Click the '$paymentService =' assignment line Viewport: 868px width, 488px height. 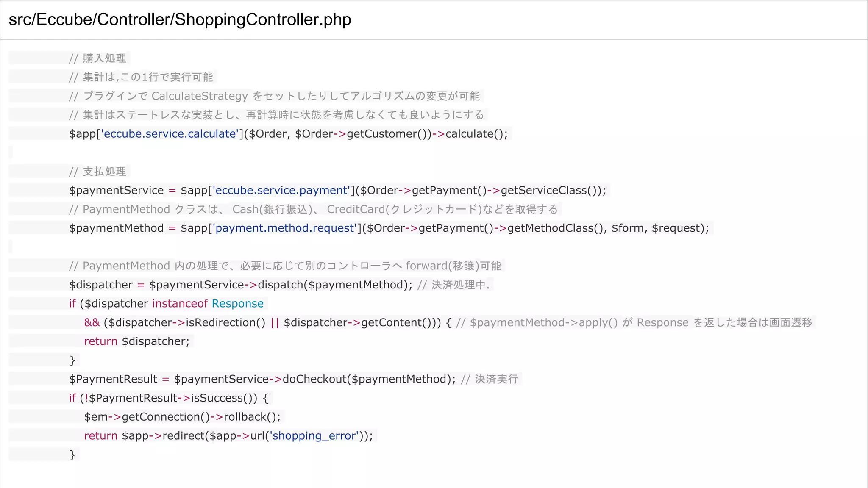337,191
